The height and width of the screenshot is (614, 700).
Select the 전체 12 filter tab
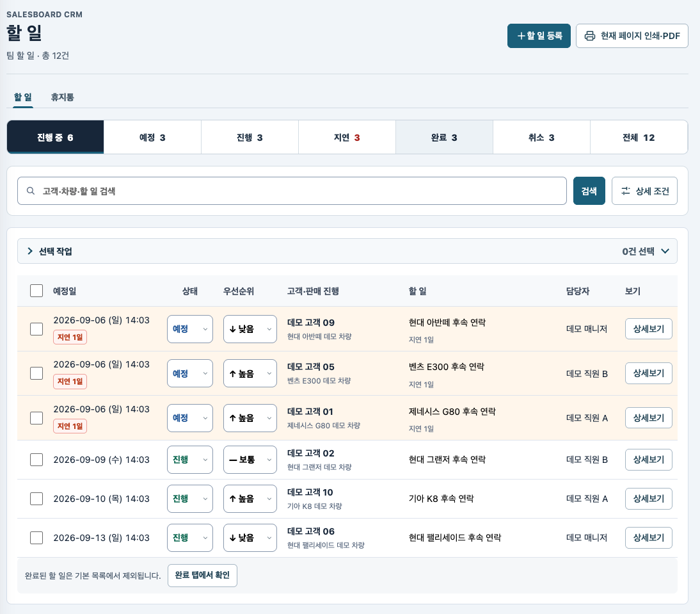[639, 137]
